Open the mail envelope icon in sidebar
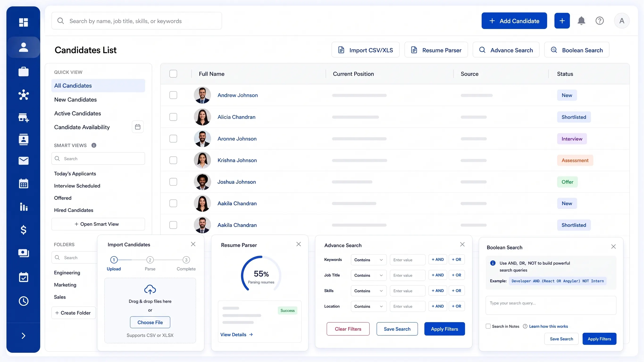The height and width of the screenshot is (362, 644). click(24, 161)
